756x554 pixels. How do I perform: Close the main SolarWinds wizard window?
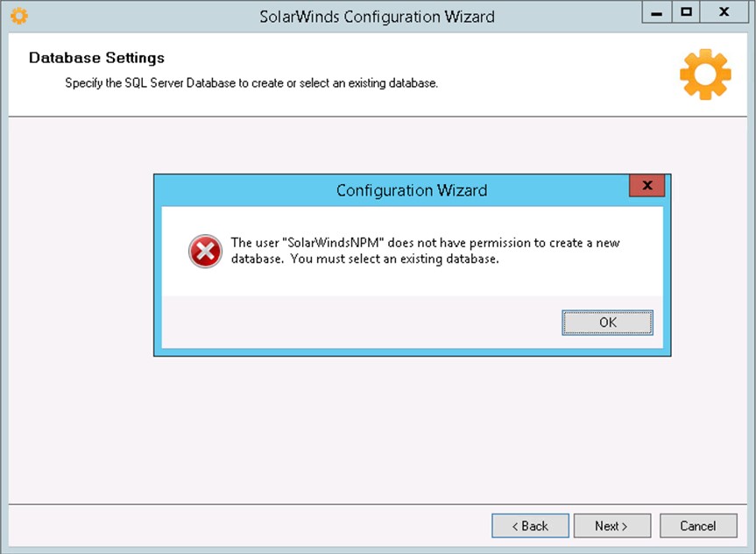tap(724, 12)
